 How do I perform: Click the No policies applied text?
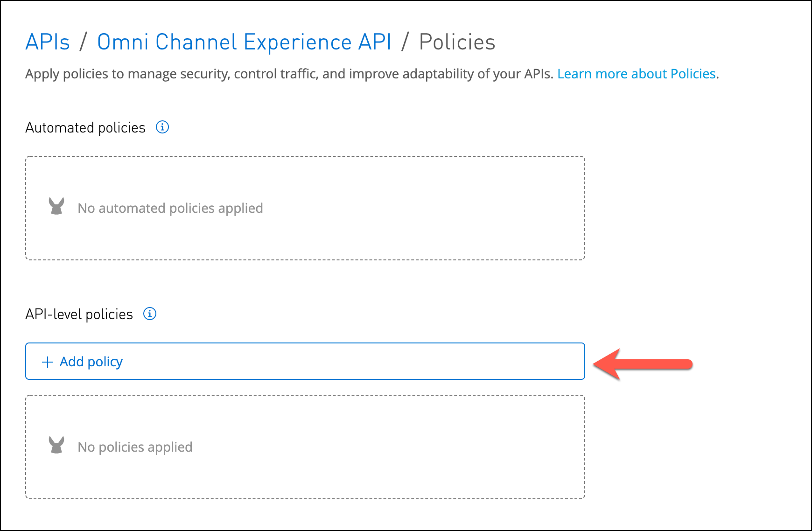click(135, 447)
